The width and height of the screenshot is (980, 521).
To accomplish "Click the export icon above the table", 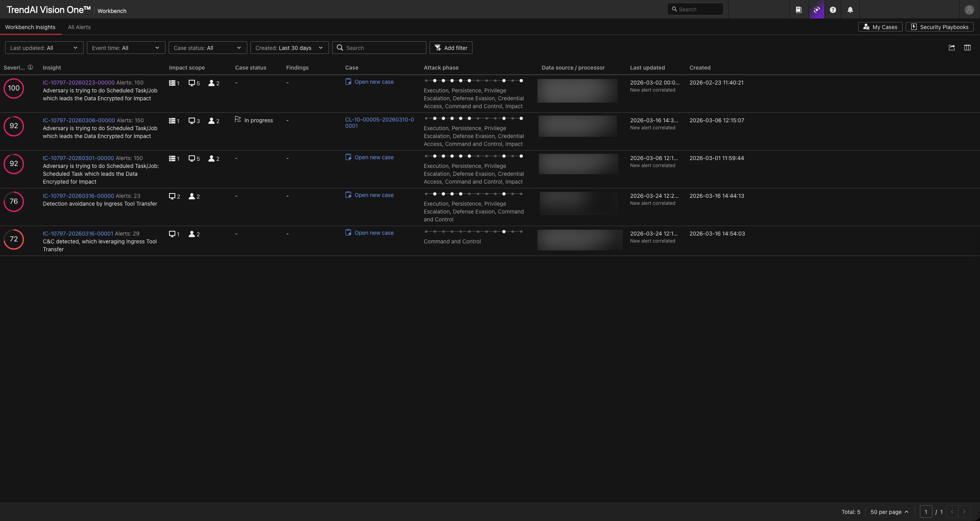I will [x=951, y=48].
